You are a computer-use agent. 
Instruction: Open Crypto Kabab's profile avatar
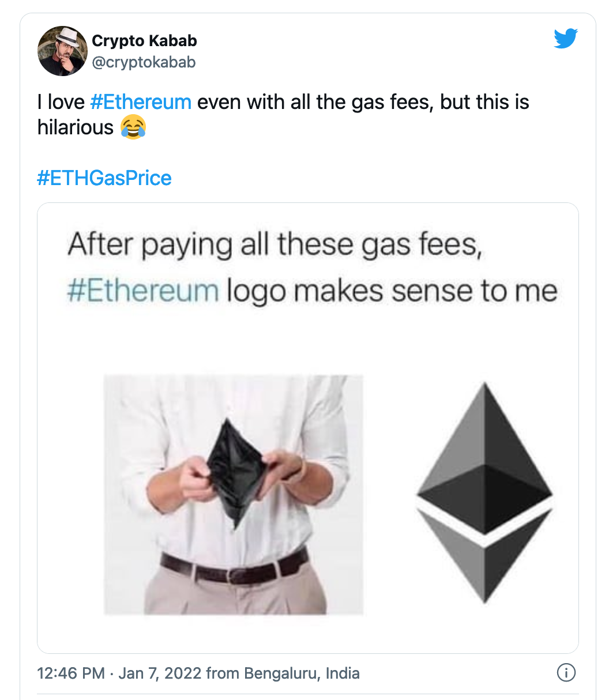(x=62, y=51)
